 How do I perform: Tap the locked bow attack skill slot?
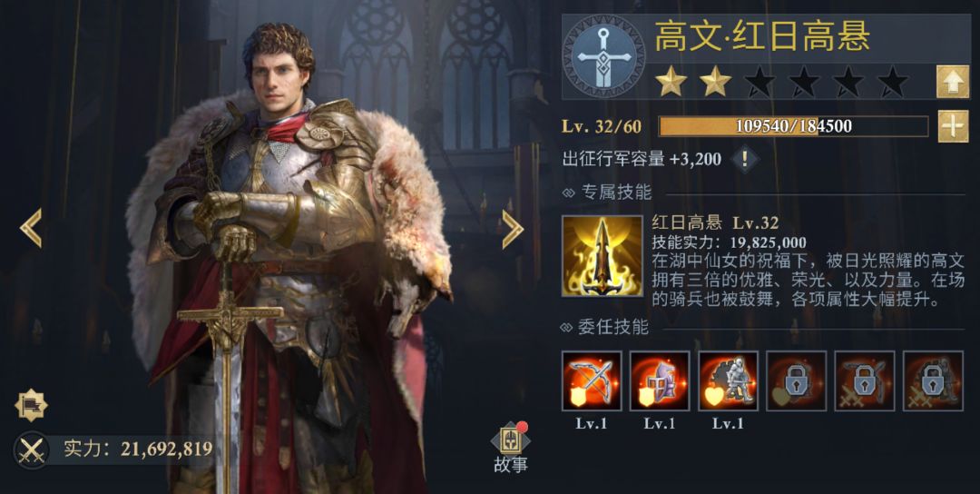(x=865, y=380)
